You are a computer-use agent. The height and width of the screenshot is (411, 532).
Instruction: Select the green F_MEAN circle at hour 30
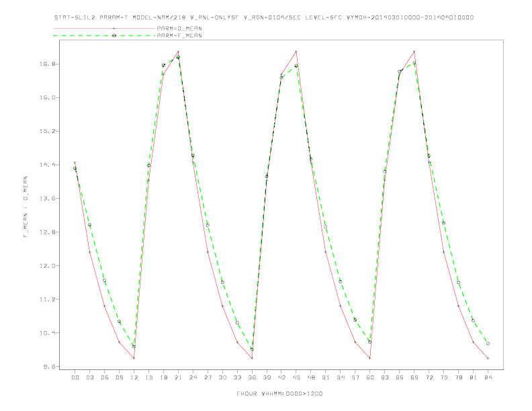pyautogui.click(x=222, y=282)
